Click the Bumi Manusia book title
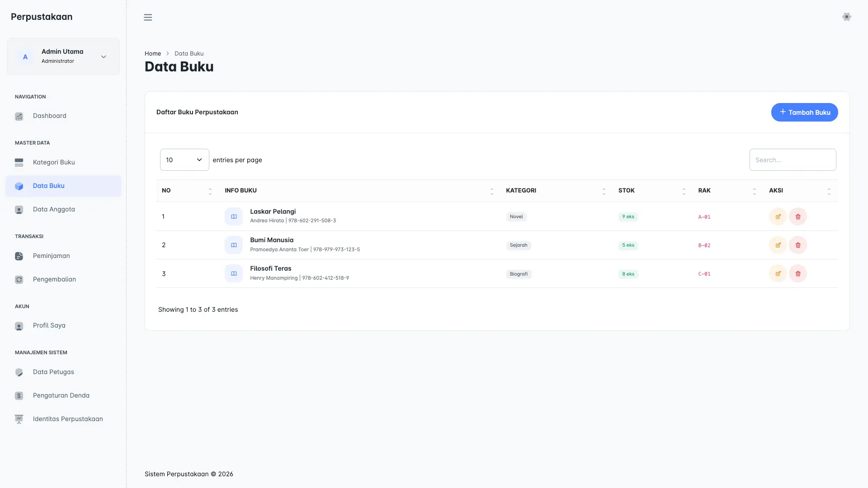 (272, 240)
